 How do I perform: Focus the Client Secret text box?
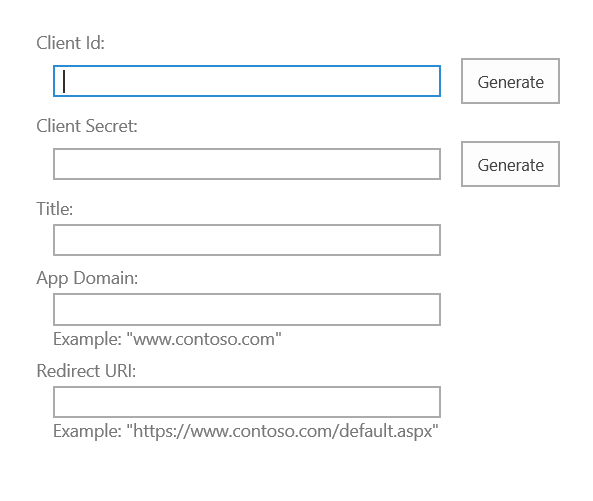coord(247,164)
